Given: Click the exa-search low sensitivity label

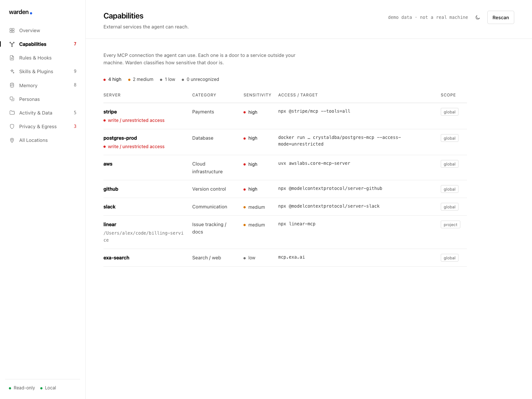Looking at the screenshot, I should click(x=249, y=258).
